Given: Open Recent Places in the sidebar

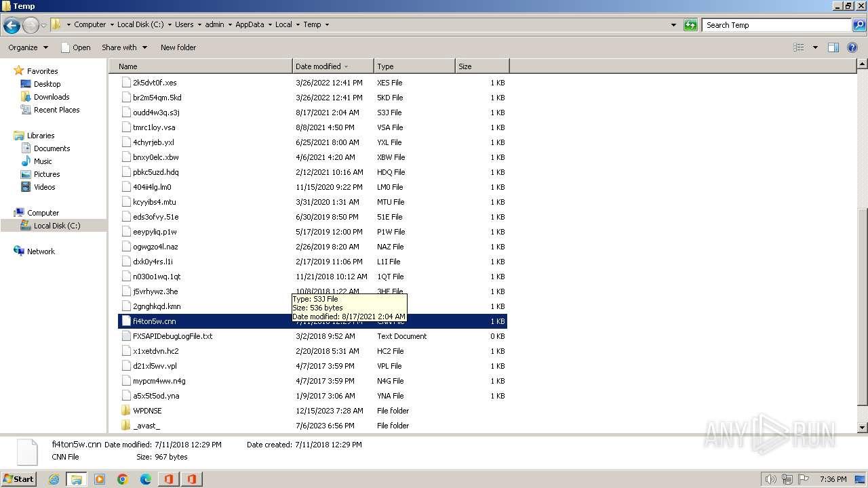Looking at the screenshot, I should coord(56,110).
